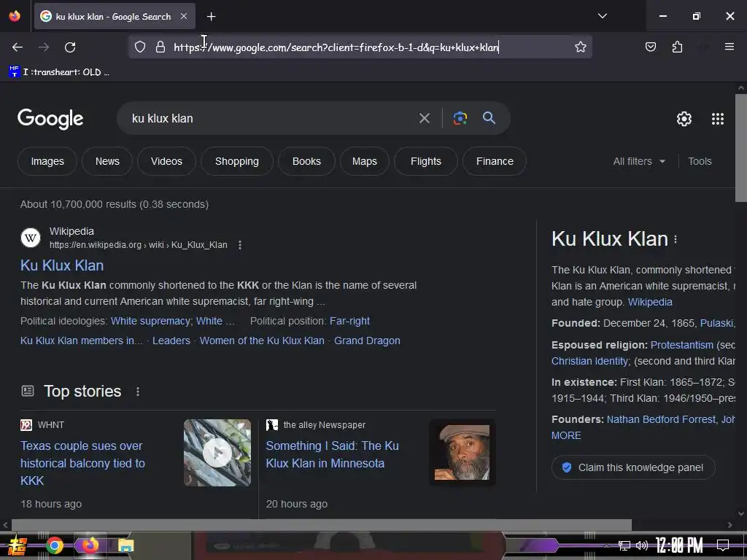This screenshot has width=747, height=560.
Task: Open Wikipedia link in knowledge panel
Action: click(x=650, y=302)
